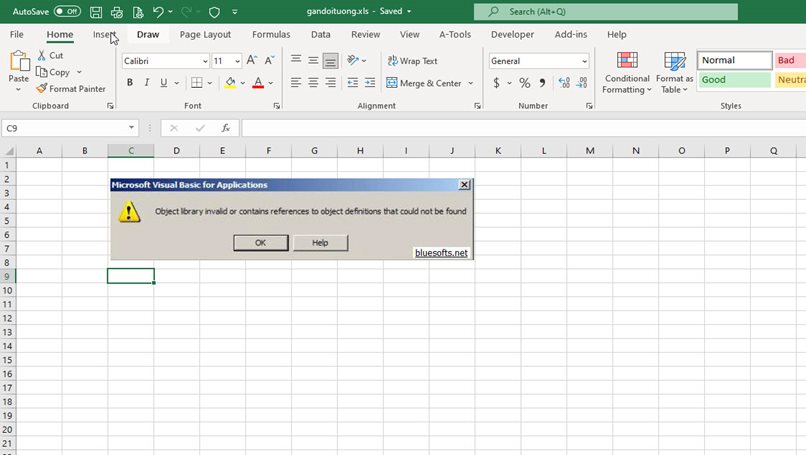
Task: Click the Increase Font Size icon
Action: pyautogui.click(x=252, y=61)
